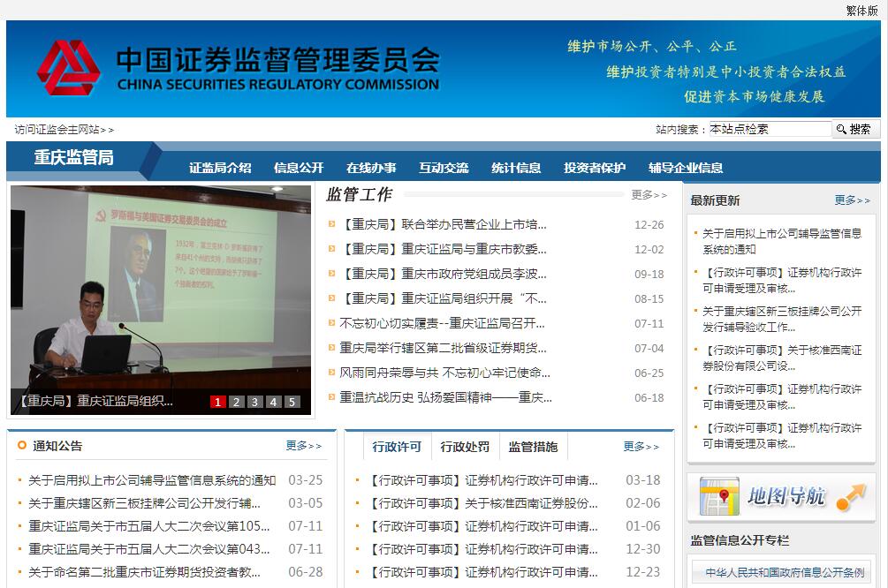Expand 更多 in 通知公告 section

click(x=303, y=446)
